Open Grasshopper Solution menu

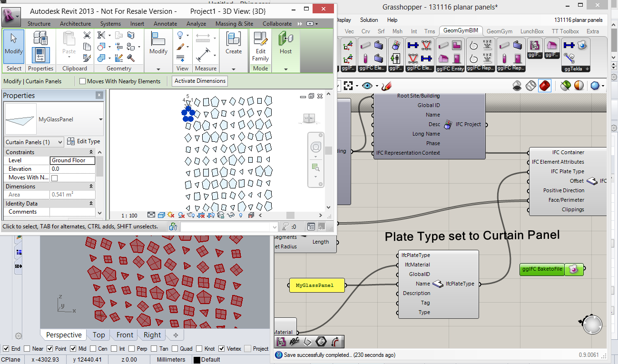click(x=369, y=20)
